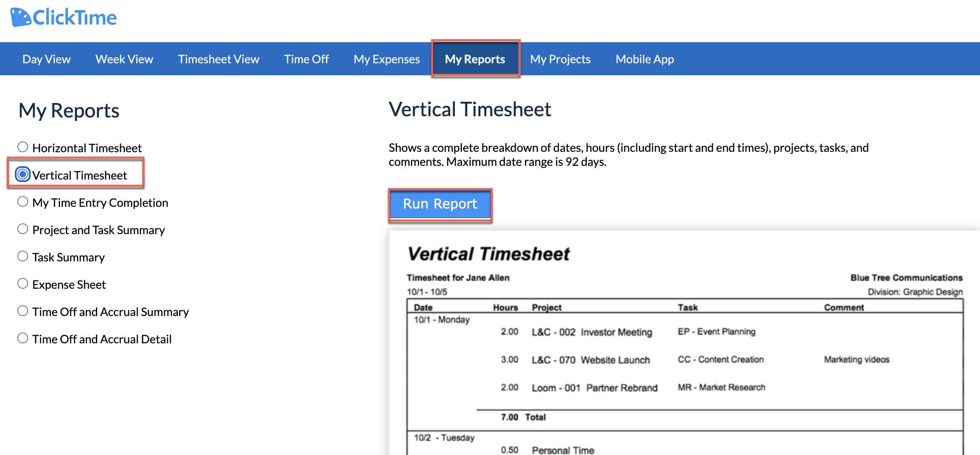Click 'My Reports' sidebar heading
The image size is (980, 455).
pyautogui.click(x=69, y=111)
